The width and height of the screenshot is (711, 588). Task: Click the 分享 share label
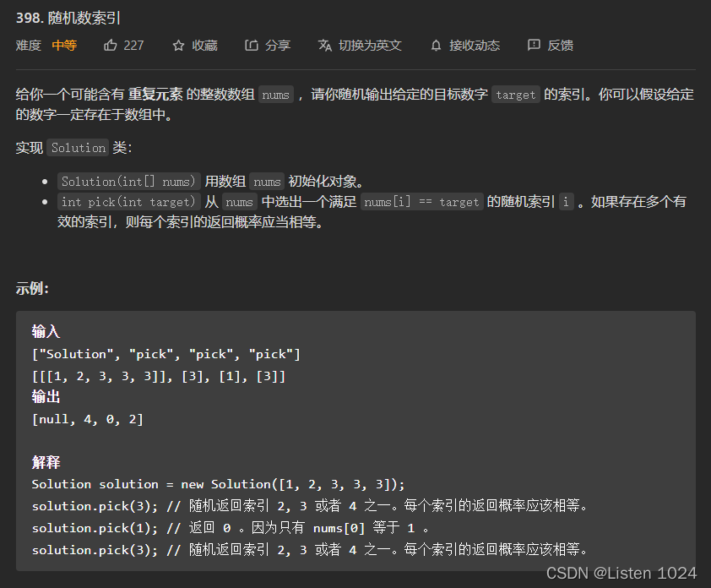click(x=278, y=46)
